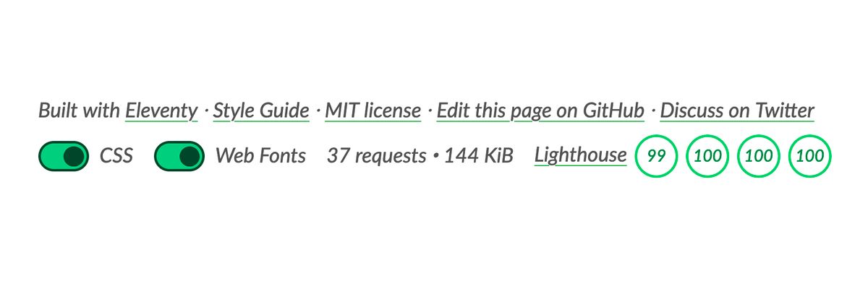Click the Web Fonts label text

coord(261,156)
